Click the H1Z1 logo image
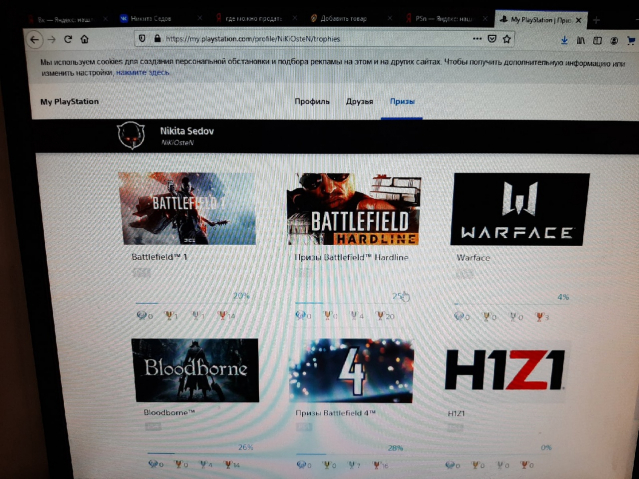Image resolution: width=639 pixels, height=479 pixels. (x=505, y=371)
